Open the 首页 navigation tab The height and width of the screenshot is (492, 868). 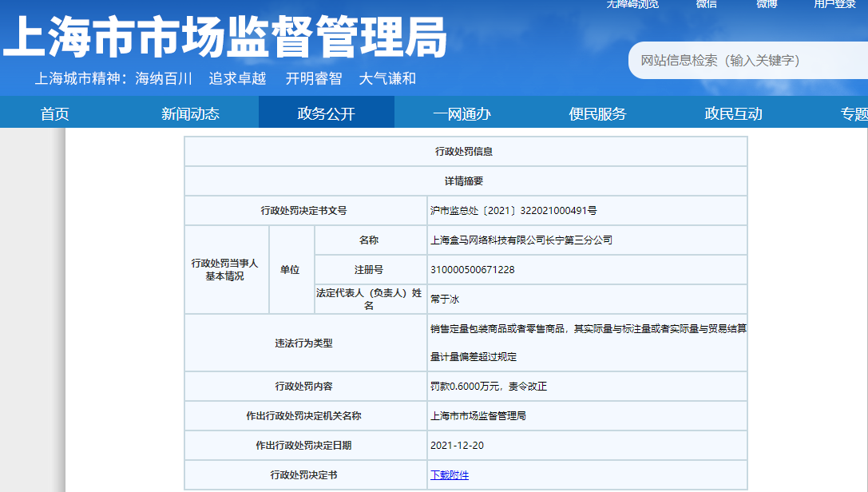pyautogui.click(x=54, y=113)
